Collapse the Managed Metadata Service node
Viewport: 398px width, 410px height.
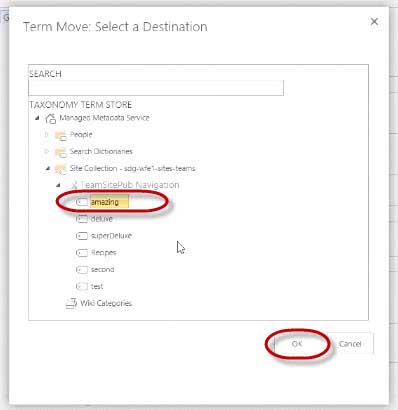point(37,118)
